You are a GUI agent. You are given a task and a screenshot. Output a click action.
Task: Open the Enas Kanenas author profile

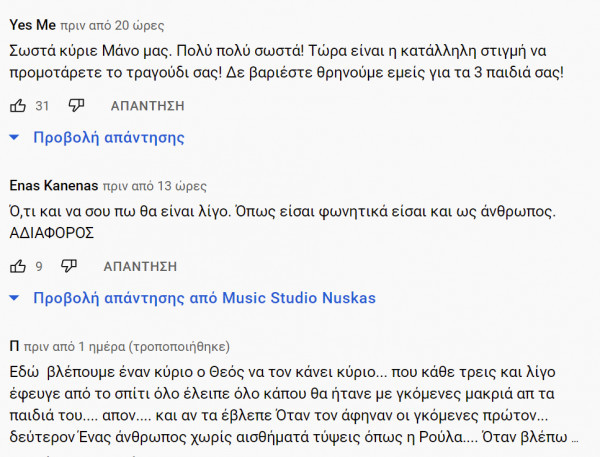pos(53,185)
